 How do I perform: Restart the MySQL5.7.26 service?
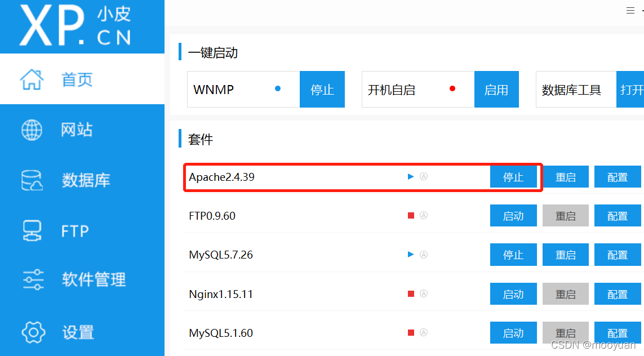coord(566,255)
